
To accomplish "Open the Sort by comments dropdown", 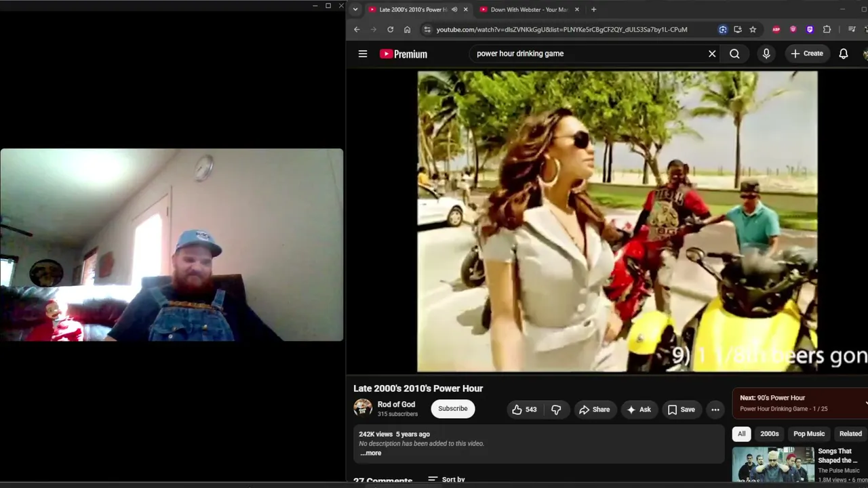I will point(446,479).
